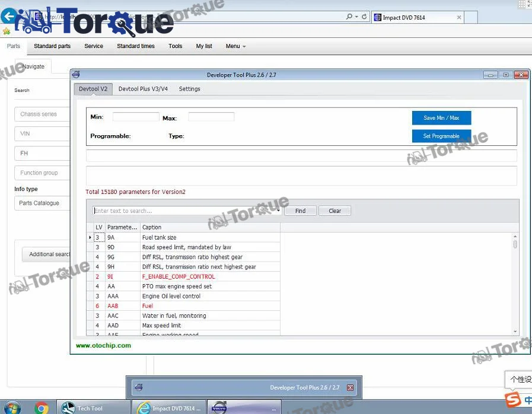This screenshot has height=414, width=532.
Task: Click Chassis series search field
Action: (42, 114)
